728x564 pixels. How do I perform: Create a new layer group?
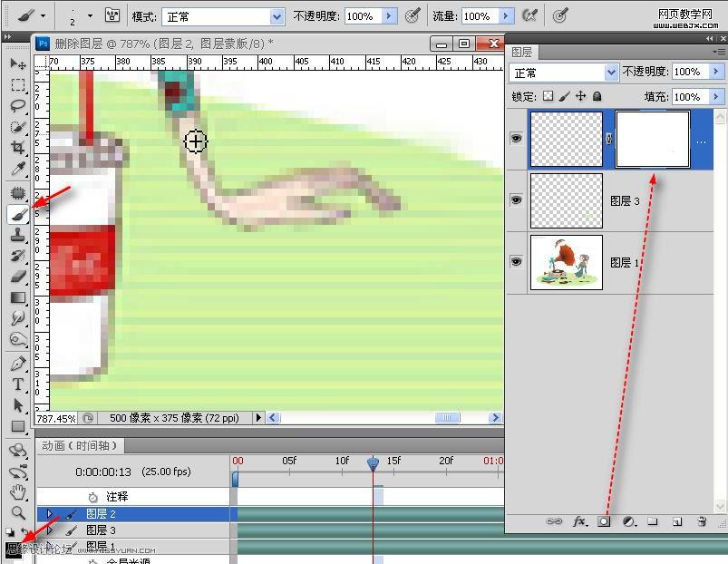click(653, 521)
